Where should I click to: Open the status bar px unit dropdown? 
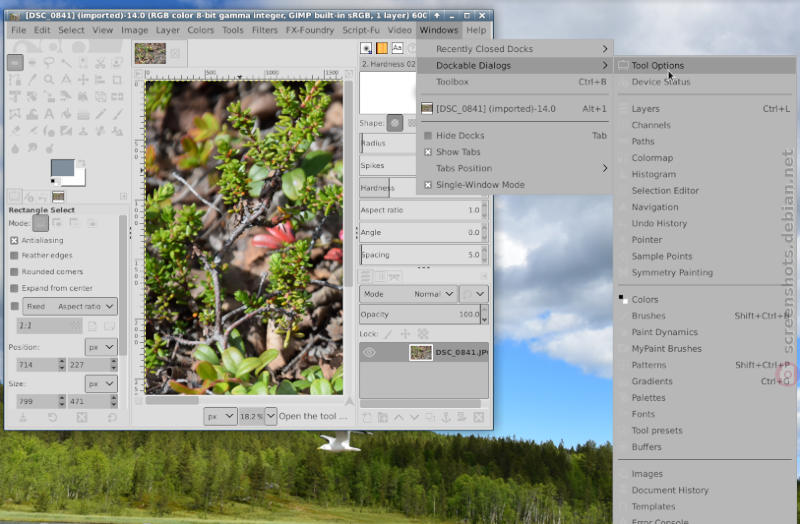click(220, 416)
